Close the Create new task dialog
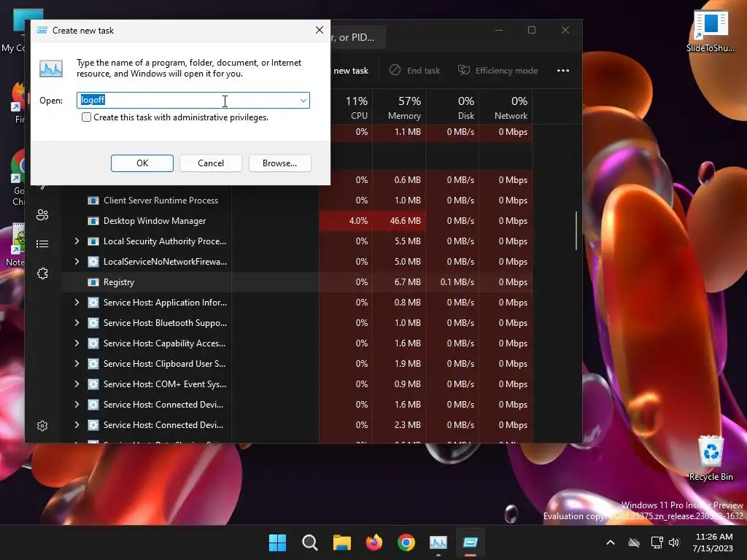747x560 pixels. (320, 30)
